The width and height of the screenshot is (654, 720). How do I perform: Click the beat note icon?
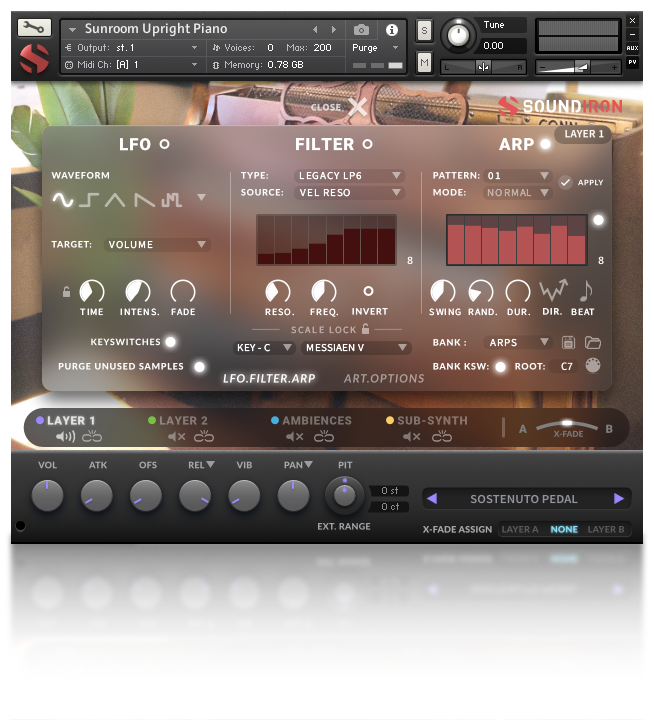[585, 290]
